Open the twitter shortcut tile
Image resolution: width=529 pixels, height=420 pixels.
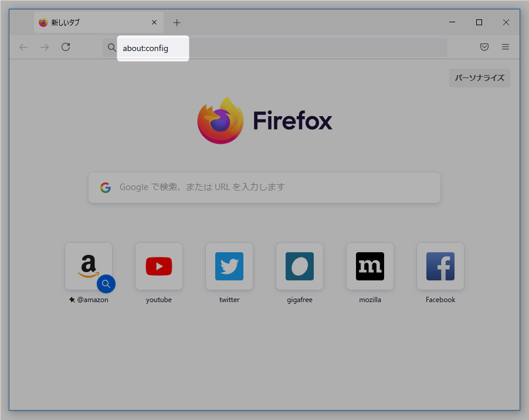pos(229,266)
